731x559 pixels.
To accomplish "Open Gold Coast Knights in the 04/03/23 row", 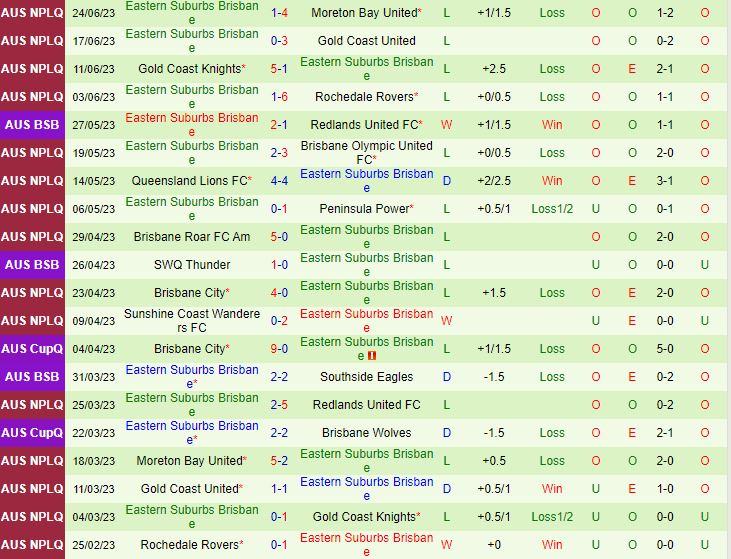I will [364, 517].
